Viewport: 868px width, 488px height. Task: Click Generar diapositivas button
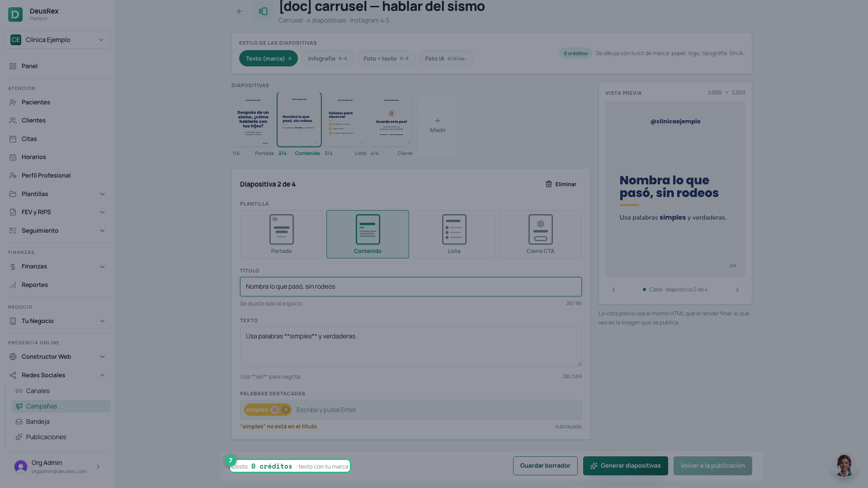point(625,466)
